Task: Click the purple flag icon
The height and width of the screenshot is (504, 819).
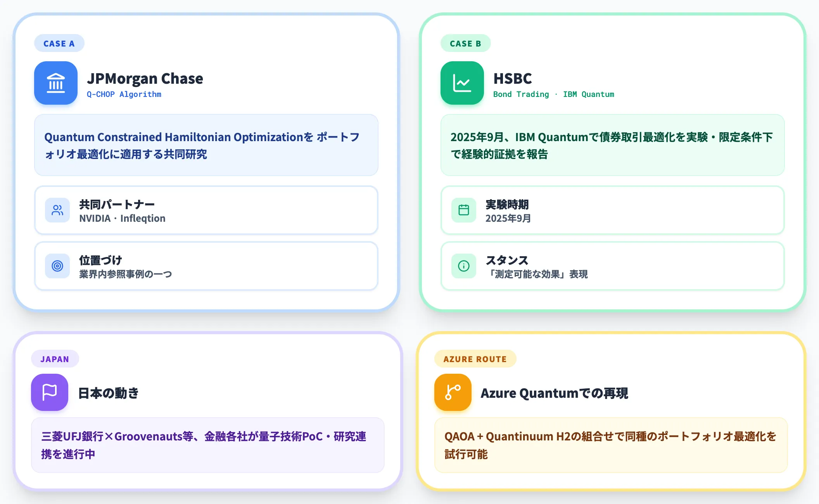Action: click(50, 392)
